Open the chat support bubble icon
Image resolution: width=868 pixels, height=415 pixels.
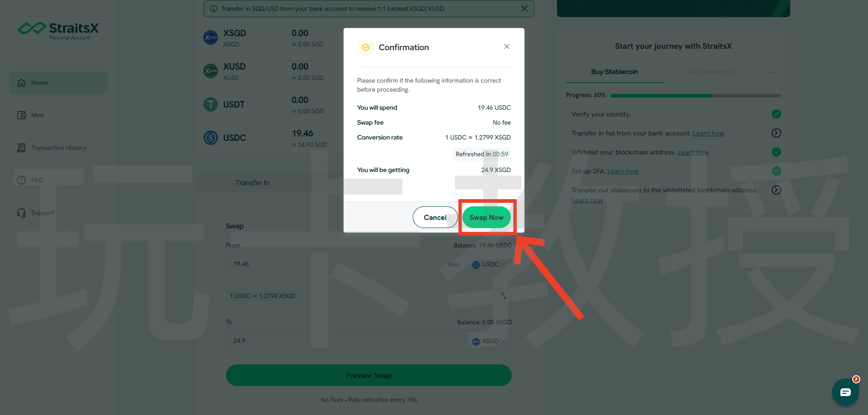pyautogui.click(x=845, y=392)
